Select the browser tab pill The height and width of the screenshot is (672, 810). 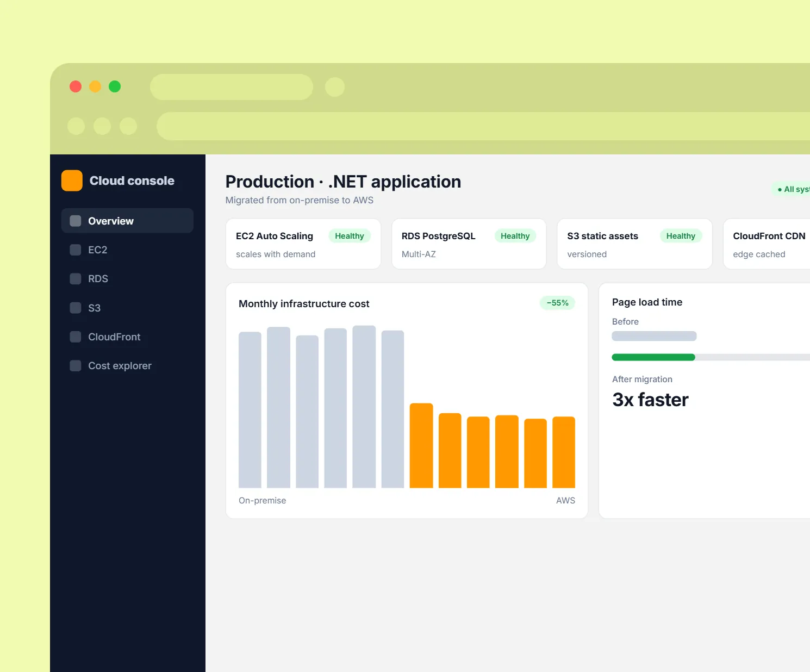click(x=232, y=87)
